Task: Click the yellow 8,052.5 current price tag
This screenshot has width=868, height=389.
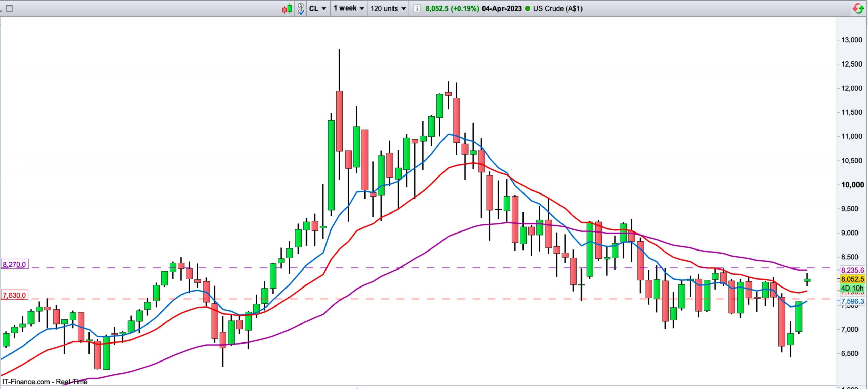Action: (x=852, y=279)
